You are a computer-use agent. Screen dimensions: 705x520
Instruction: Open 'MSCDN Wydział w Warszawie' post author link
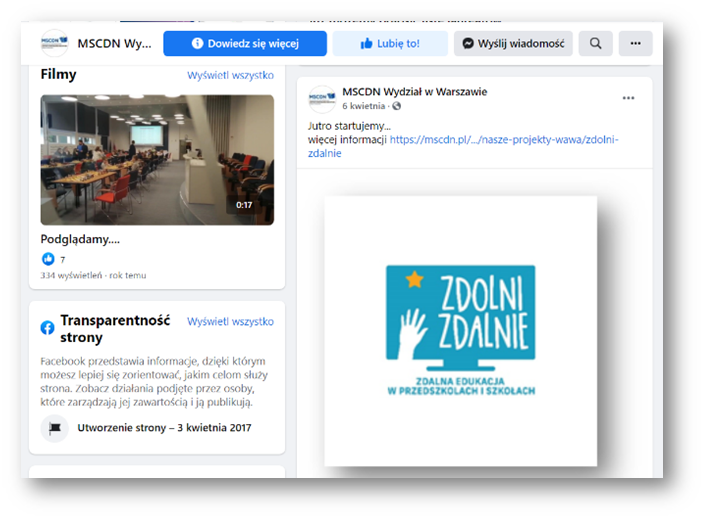[x=415, y=92]
